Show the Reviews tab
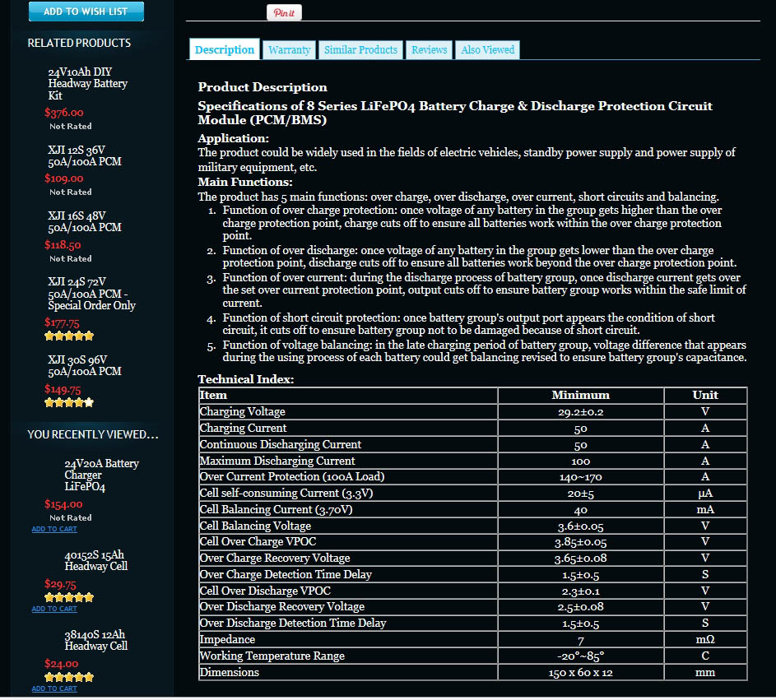This screenshot has width=776, height=700. click(430, 50)
